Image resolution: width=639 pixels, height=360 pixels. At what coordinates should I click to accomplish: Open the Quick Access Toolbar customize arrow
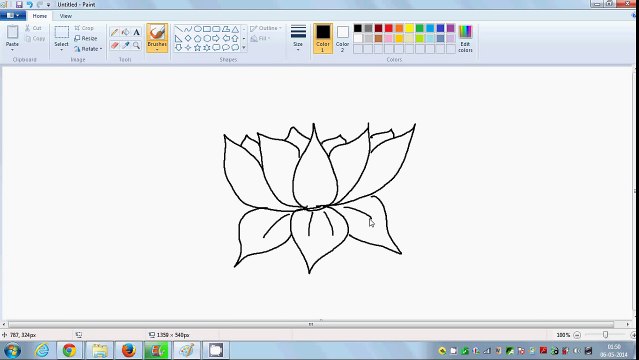(x=48, y=5)
